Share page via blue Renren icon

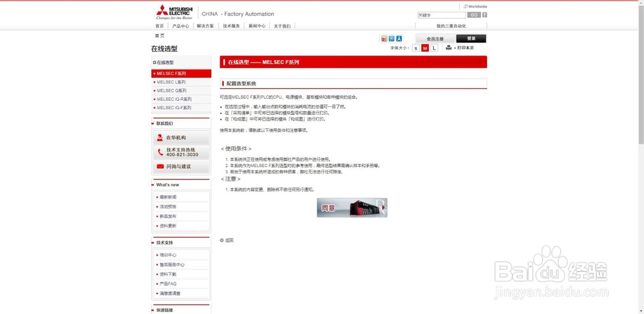[399, 39]
